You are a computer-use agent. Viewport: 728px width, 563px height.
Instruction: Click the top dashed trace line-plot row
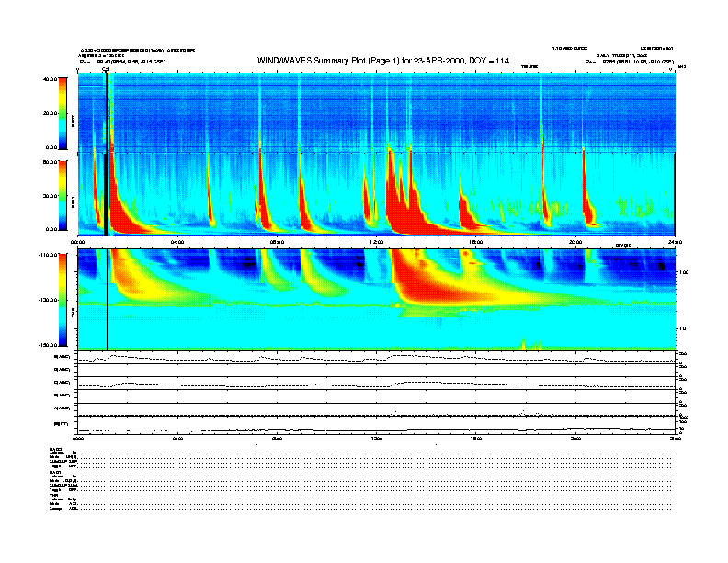point(376,358)
